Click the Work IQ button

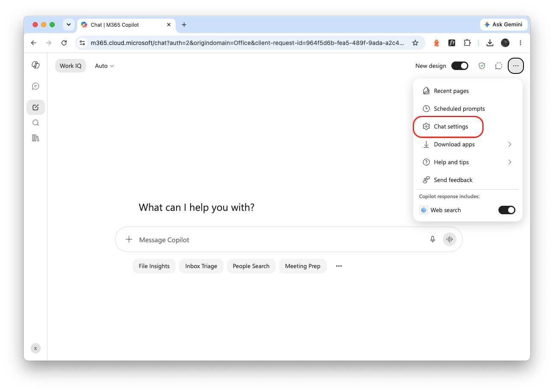pos(70,66)
